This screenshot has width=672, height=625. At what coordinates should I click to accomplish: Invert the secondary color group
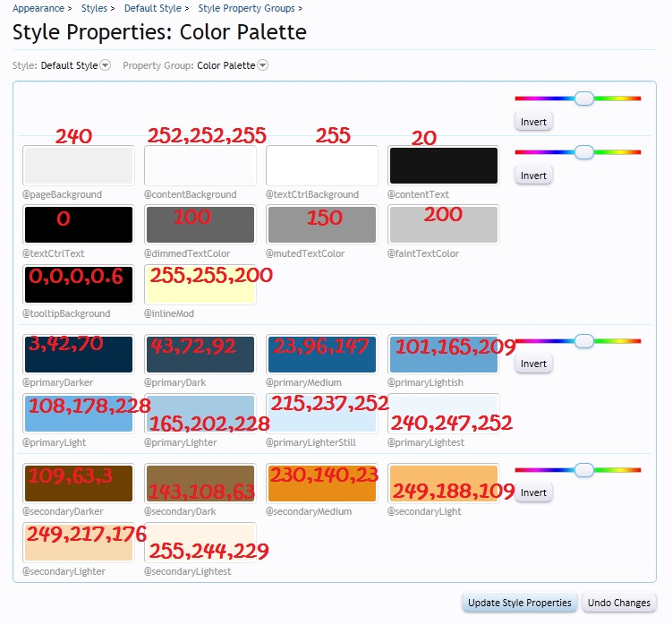click(x=533, y=492)
